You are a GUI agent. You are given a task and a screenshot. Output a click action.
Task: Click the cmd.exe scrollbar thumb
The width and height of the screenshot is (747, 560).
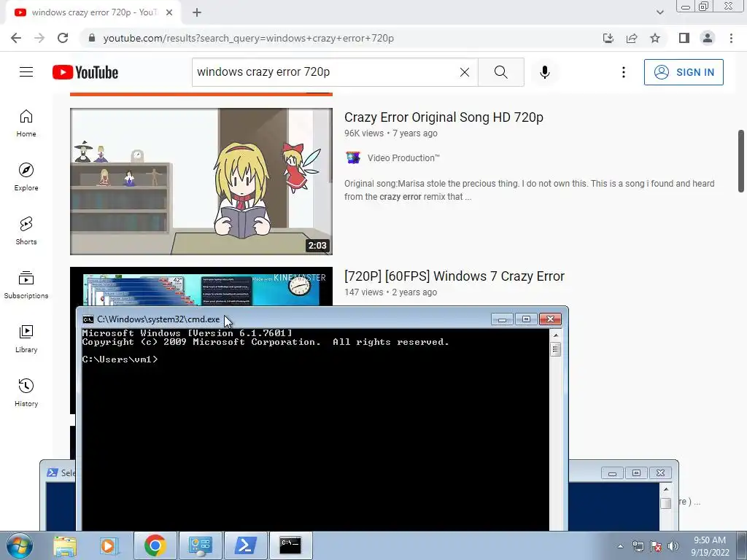pyautogui.click(x=555, y=350)
